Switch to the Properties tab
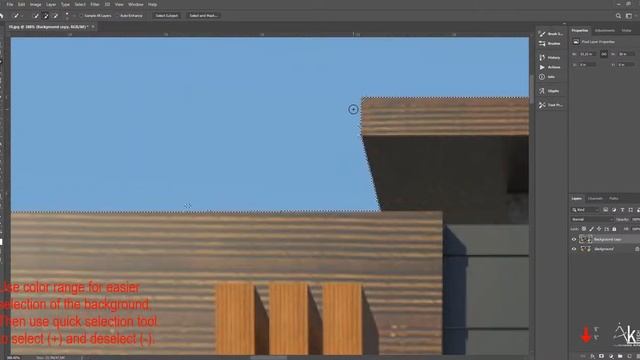Viewport: 640px width, 360px height. coord(580,31)
